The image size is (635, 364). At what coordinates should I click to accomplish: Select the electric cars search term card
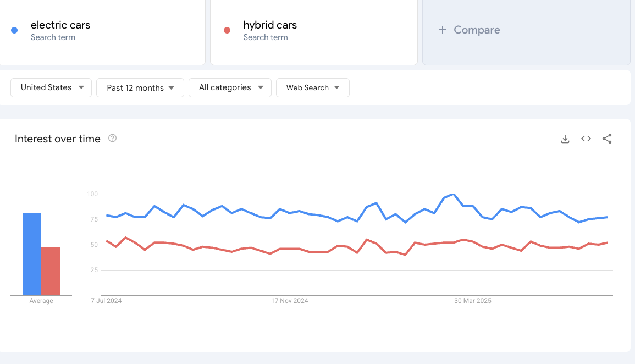(x=102, y=32)
